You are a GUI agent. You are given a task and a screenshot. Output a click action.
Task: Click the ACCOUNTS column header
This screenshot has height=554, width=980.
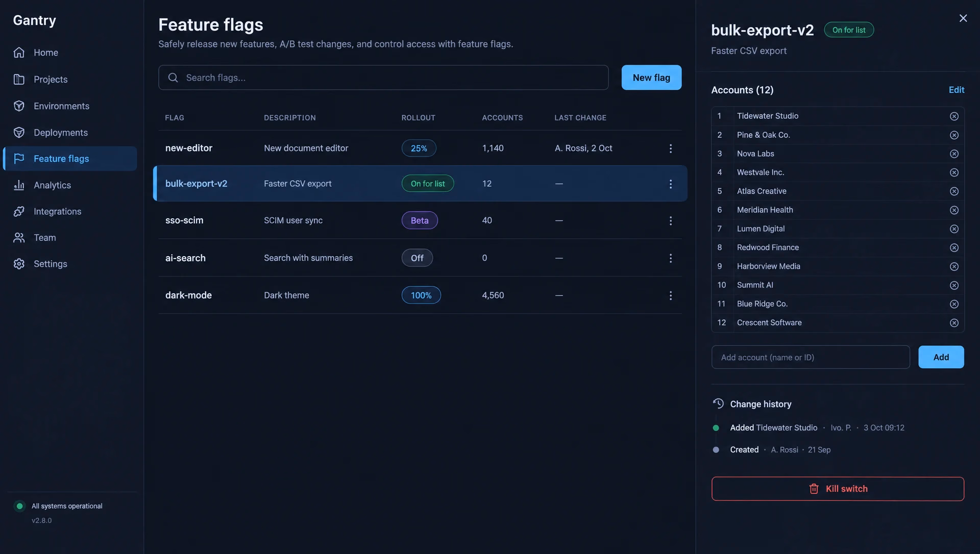click(x=502, y=118)
